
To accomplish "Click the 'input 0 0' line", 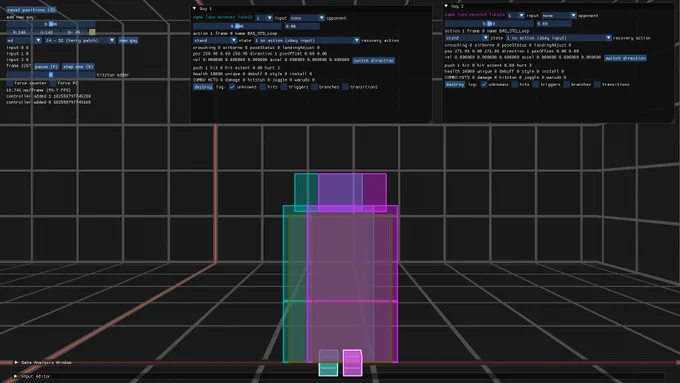I will point(17,47).
